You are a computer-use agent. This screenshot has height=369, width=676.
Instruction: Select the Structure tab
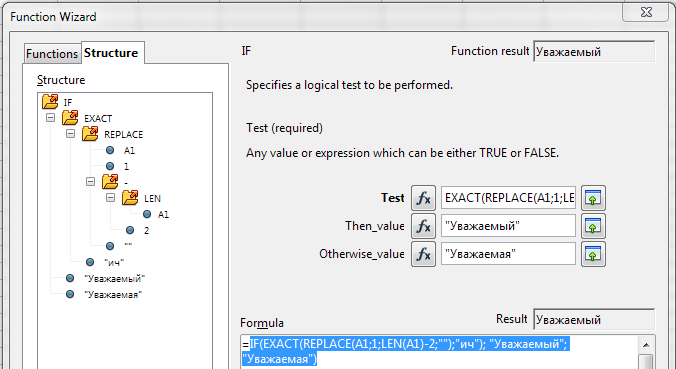[x=111, y=53]
